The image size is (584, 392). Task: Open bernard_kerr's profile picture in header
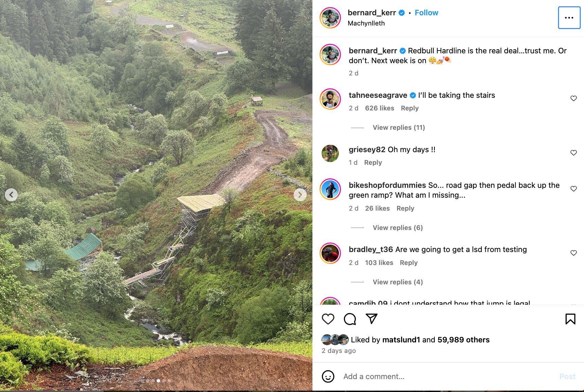(330, 18)
